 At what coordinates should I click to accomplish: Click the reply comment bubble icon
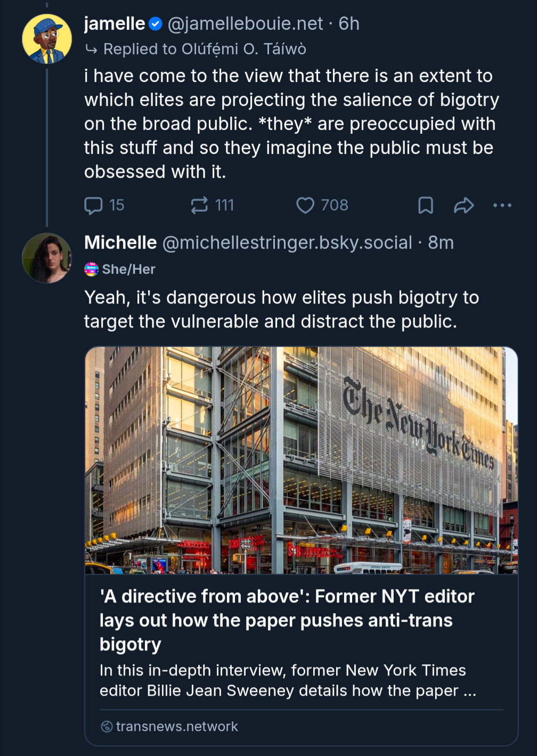point(93,205)
